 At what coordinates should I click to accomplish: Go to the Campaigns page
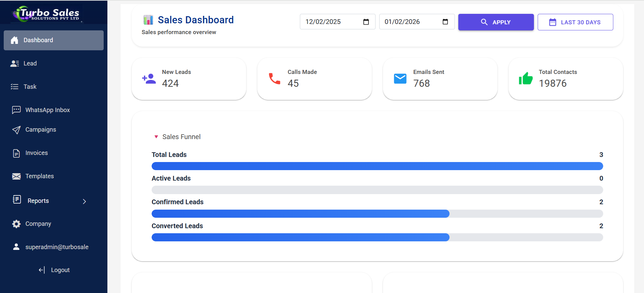(41, 130)
